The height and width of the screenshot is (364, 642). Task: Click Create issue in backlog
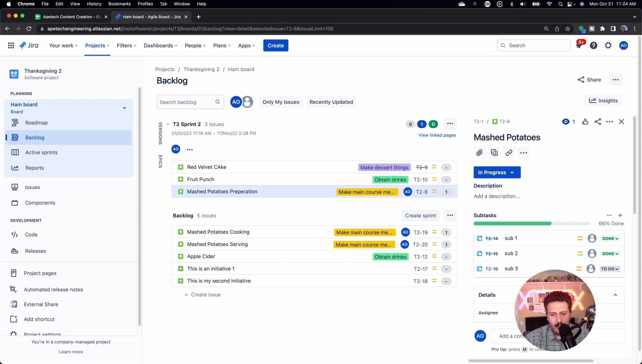pos(203,295)
